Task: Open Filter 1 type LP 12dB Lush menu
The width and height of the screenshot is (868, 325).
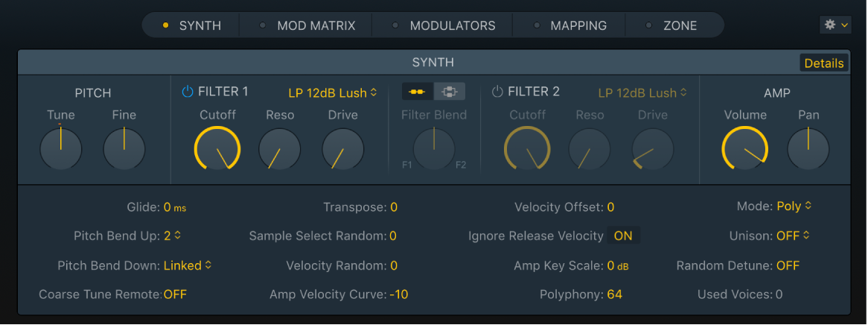Action: (332, 93)
